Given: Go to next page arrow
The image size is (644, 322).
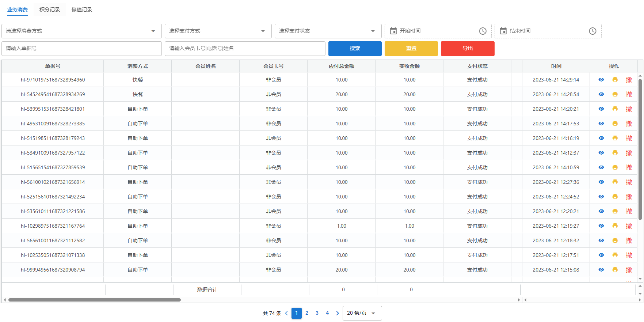Looking at the screenshot, I should point(338,313).
